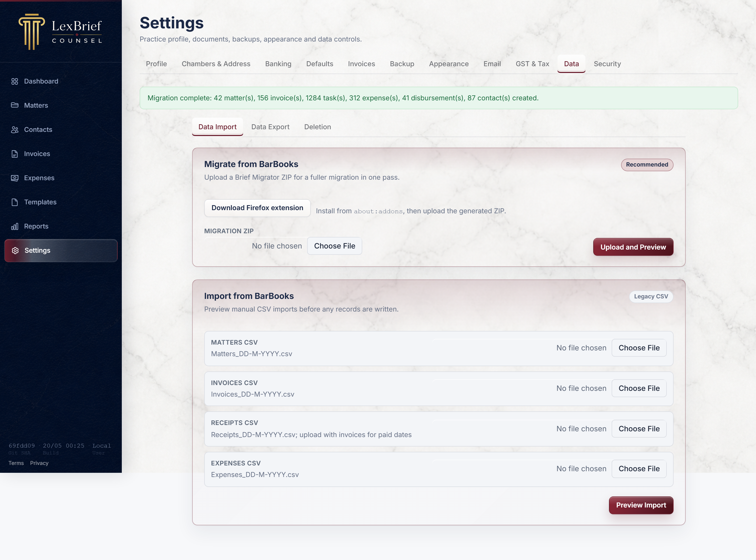The height and width of the screenshot is (560, 756).
Task: Select the Data tab
Action: click(571, 64)
